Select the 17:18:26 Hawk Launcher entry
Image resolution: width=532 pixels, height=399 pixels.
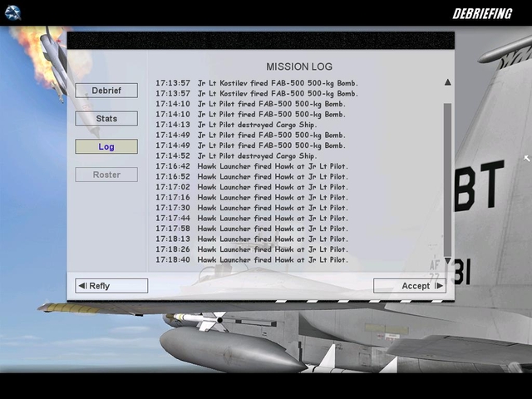(252, 249)
